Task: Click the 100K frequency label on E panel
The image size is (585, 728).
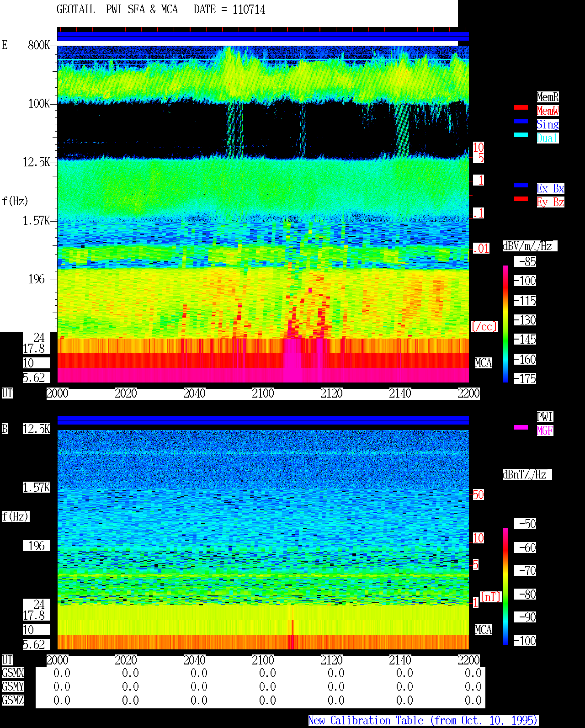Action: point(39,104)
